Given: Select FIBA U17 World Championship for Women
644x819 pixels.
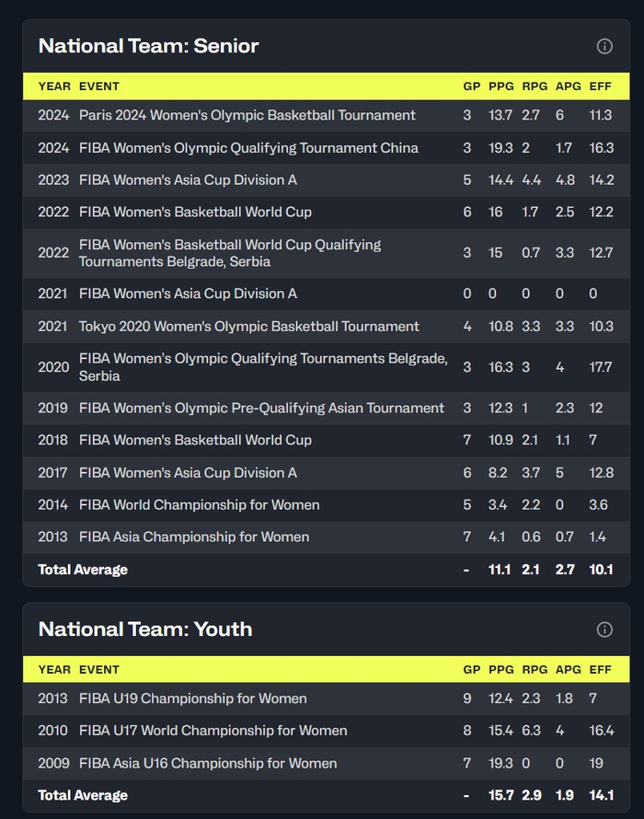Looking at the screenshot, I should click(x=213, y=731).
